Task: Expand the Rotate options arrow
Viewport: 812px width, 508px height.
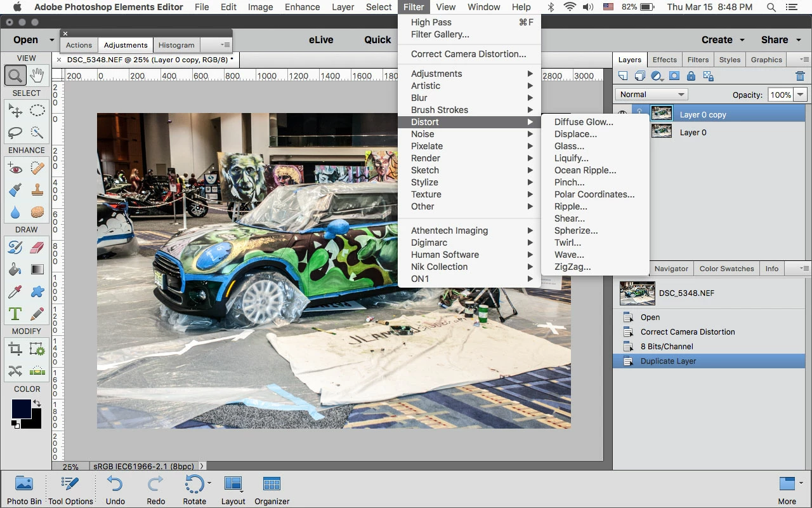Action: click(209, 484)
